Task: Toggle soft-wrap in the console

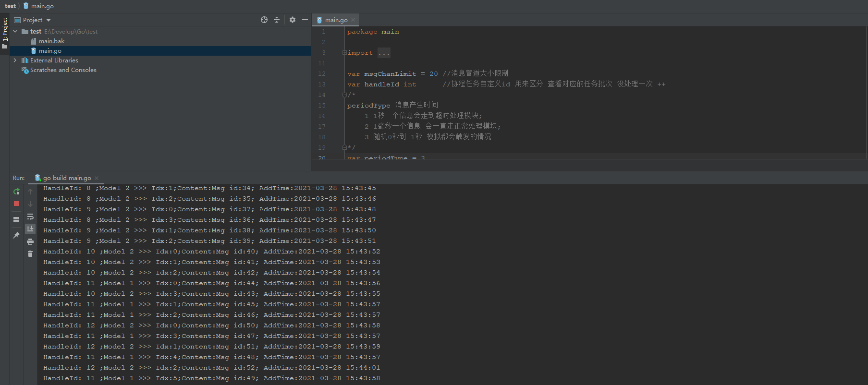Action: tap(30, 217)
